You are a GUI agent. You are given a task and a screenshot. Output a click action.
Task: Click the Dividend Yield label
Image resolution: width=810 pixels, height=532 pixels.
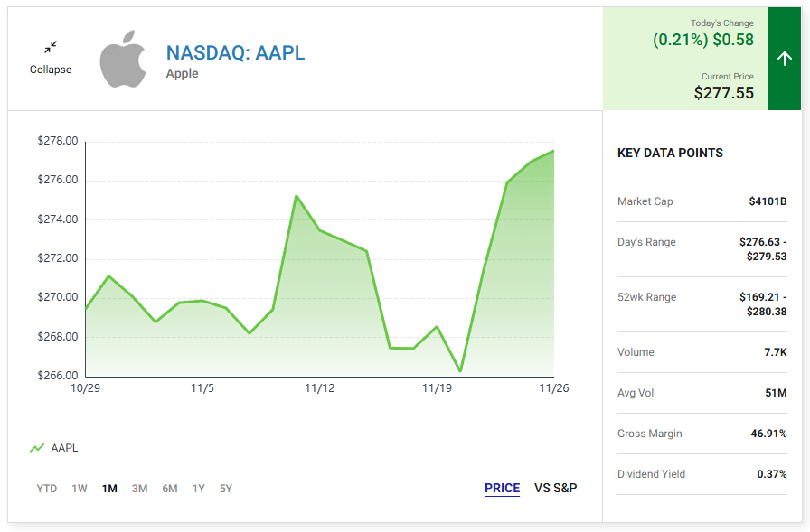(651, 473)
